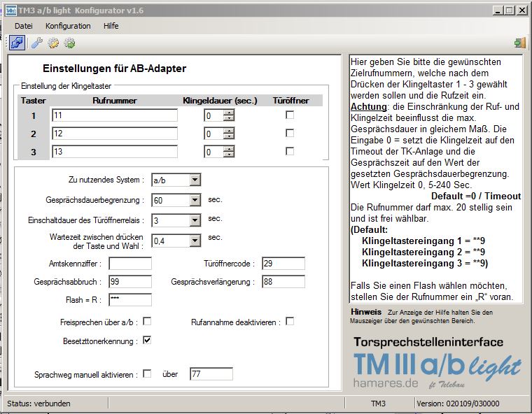The image size is (532, 414).
Task: Open the Gesprächsdauerbegrenzung dropdown
Action: [195, 200]
